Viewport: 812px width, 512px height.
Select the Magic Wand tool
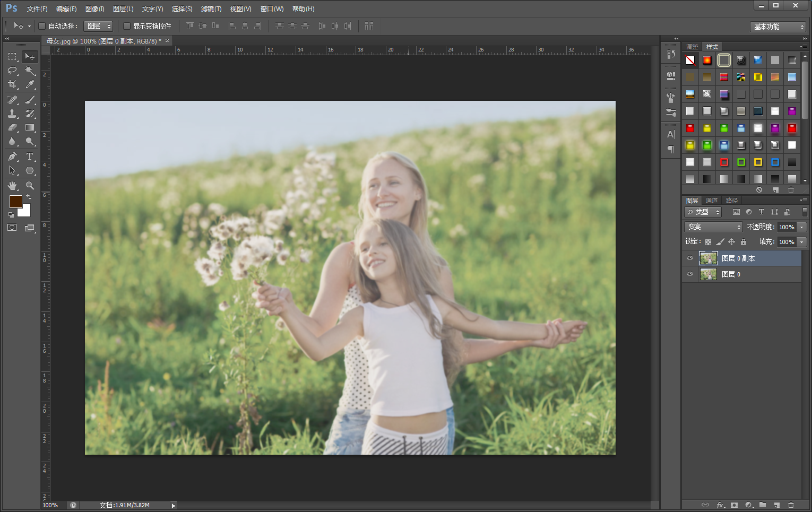tap(30, 71)
